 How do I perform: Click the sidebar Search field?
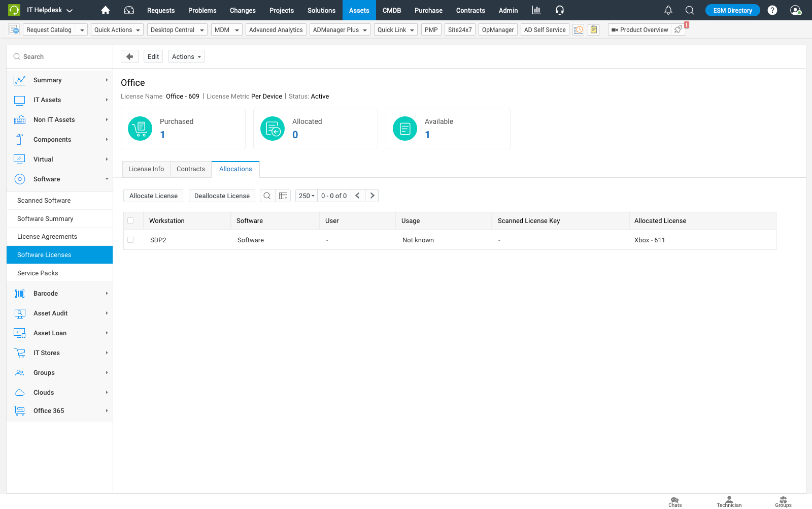61,56
